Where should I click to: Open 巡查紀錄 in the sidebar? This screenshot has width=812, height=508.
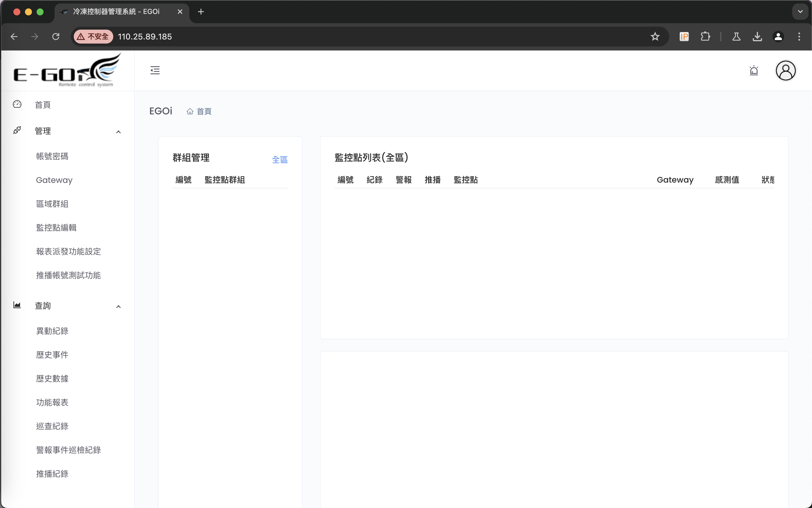click(52, 426)
